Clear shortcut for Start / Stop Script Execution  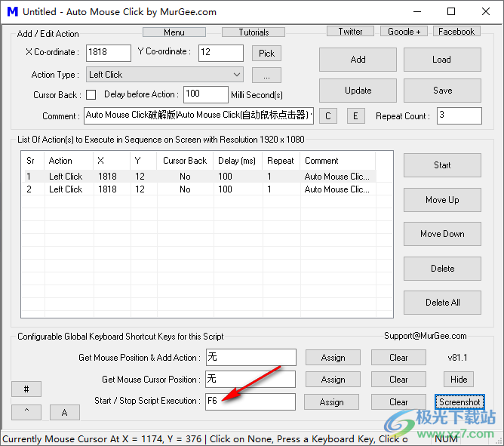click(398, 402)
